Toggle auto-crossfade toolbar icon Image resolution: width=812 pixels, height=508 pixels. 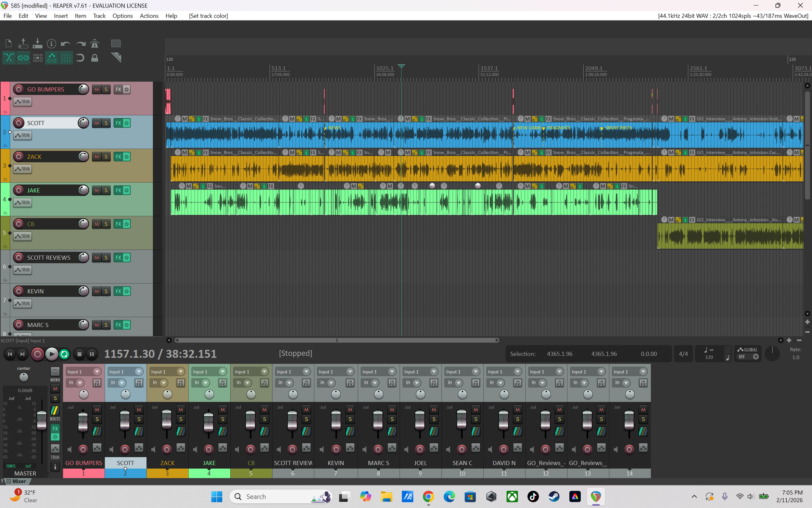coord(9,58)
